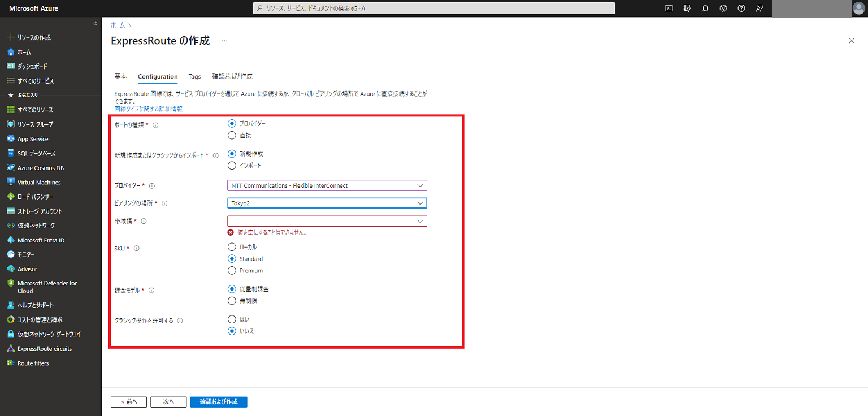
Task: Open the notifications bell
Action: 705,8
